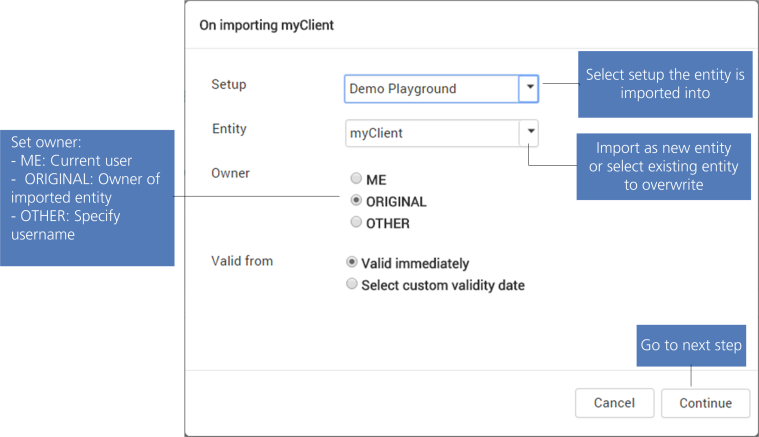
Task: Choose Select custom validity date option
Action: 351,284
